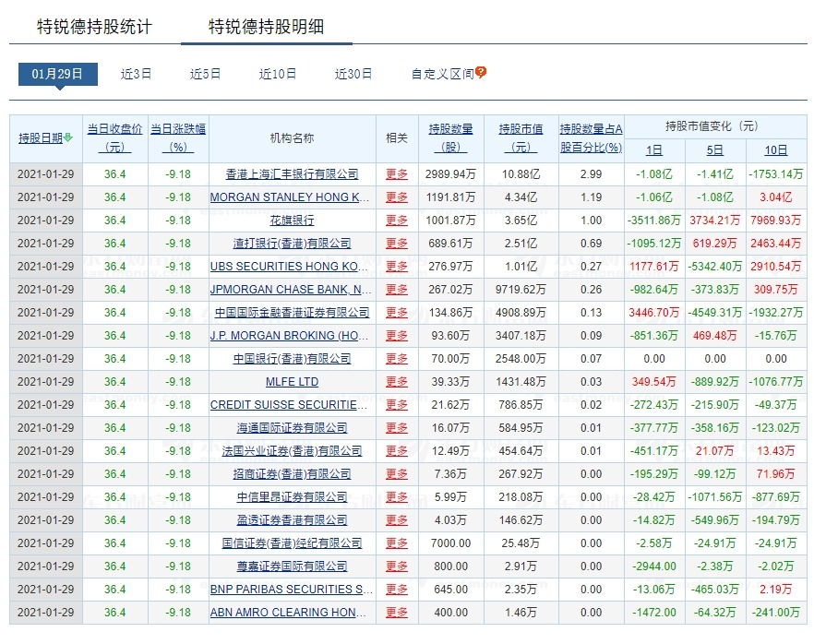The image size is (814, 644).
Task: Click 更多 in the J.P. MORGAN BROKING row
Action: [397, 336]
